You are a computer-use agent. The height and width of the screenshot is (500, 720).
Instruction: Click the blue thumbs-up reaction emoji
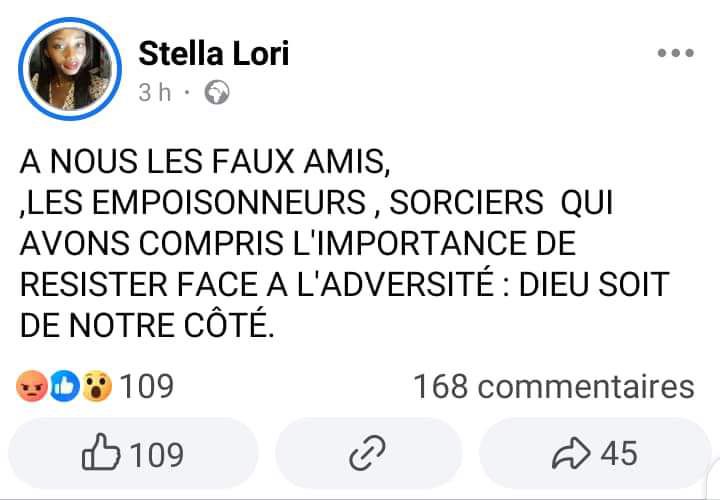tap(65, 386)
